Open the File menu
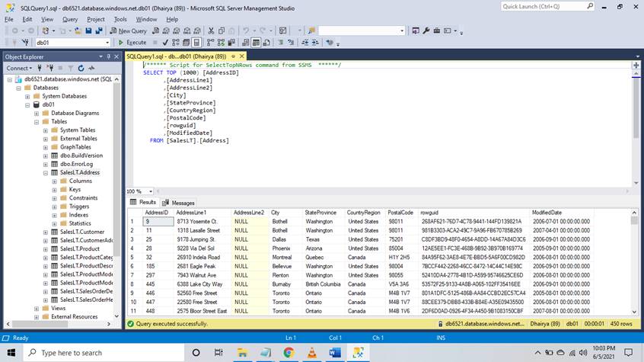644x362 pixels. click(x=9, y=19)
